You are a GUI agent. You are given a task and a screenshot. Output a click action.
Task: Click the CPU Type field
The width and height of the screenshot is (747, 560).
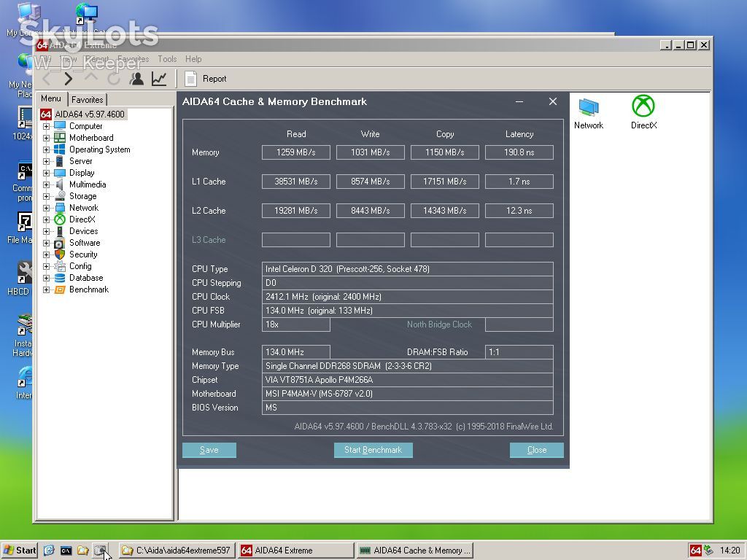tap(407, 269)
